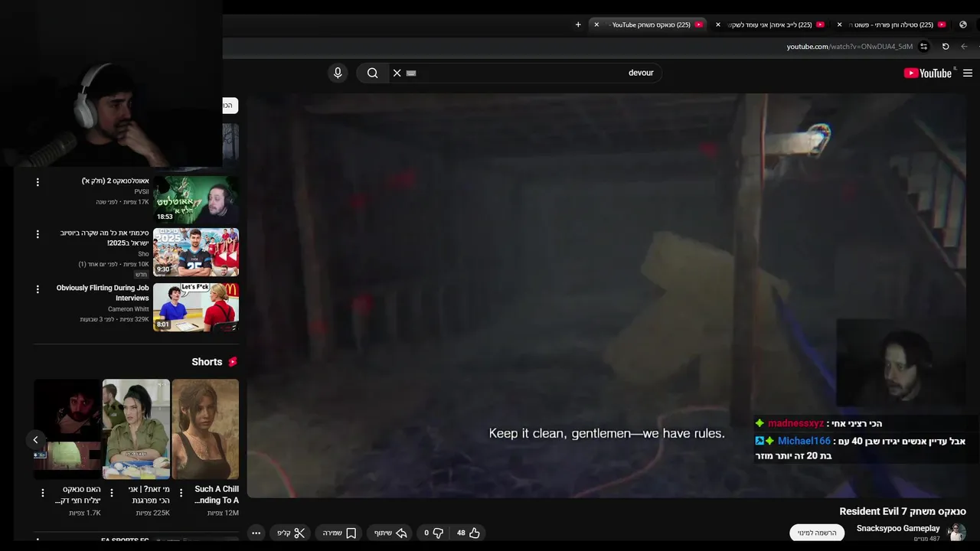This screenshot has height=551, width=980.
Task: Reload the page with browser refresh icon
Action: click(x=946, y=47)
